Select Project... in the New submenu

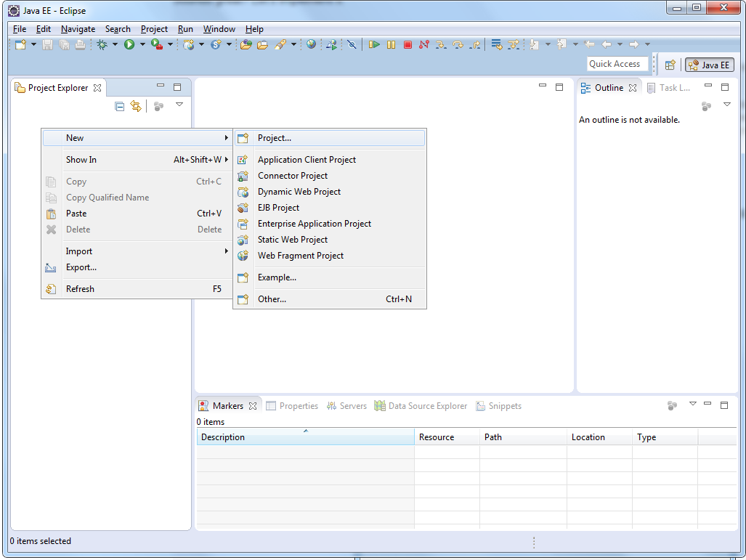(x=330, y=138)
